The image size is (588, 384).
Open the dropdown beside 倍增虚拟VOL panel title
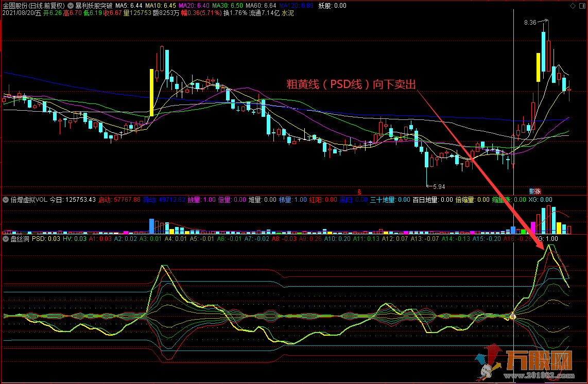[6, 200]
